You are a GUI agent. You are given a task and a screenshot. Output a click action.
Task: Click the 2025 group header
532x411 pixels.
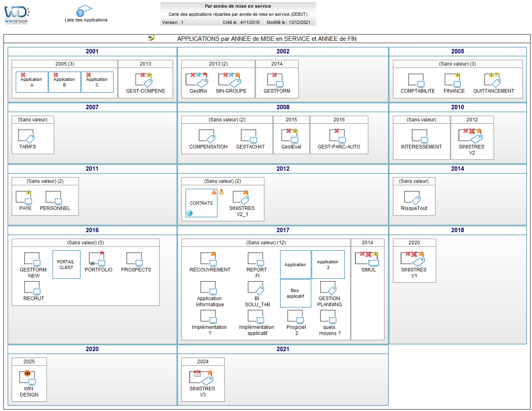[29, 362]
